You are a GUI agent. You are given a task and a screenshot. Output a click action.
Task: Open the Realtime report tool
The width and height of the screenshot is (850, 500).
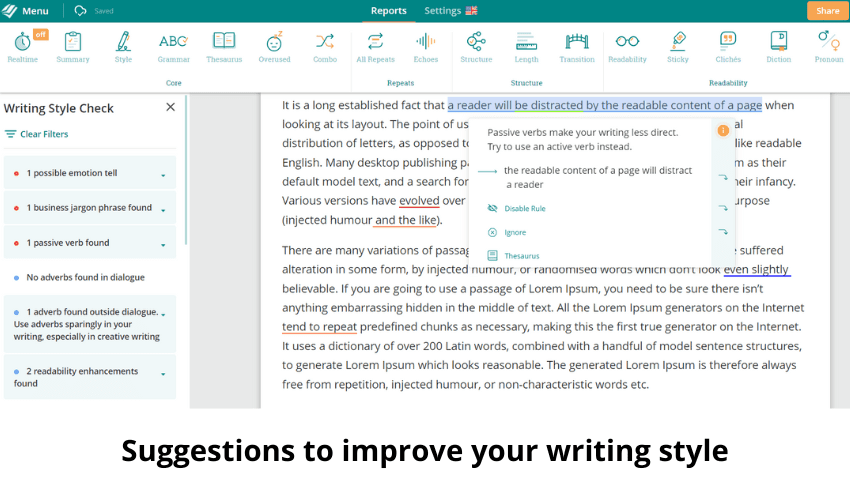tap(22, 47)
